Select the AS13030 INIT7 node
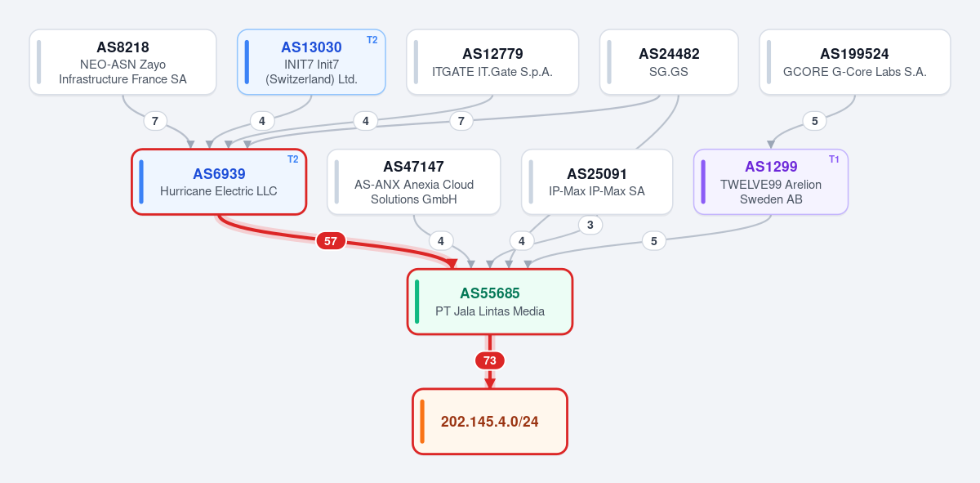Viewport: 980px width, 483px height. coord(311,62)
